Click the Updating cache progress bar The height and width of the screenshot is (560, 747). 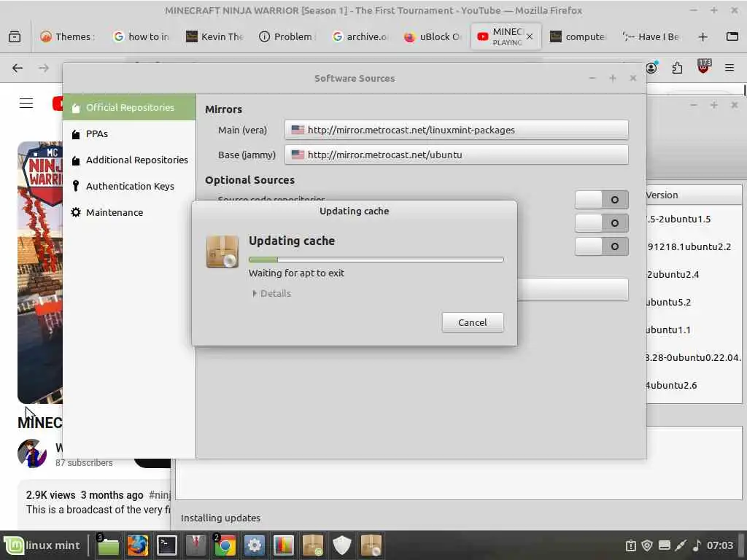click(376, 260)
